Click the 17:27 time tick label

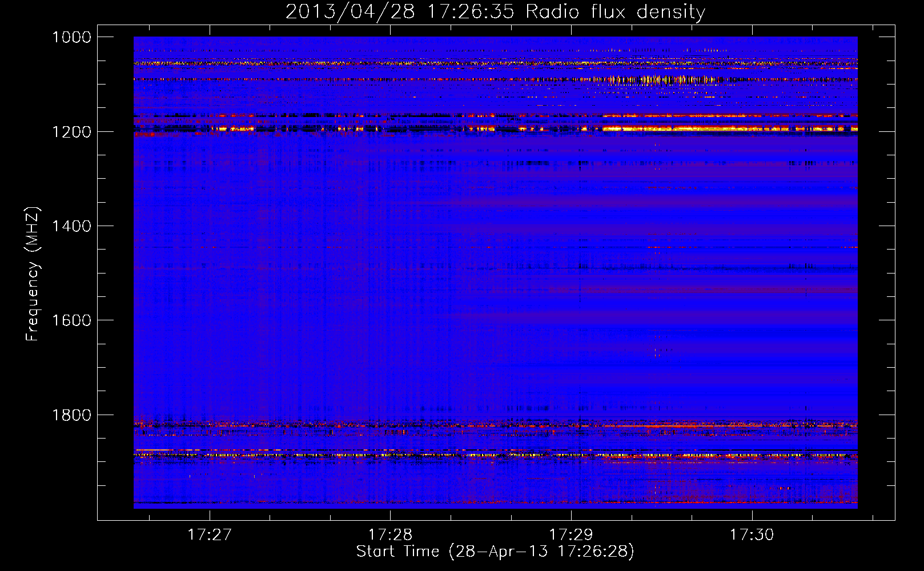210,534
